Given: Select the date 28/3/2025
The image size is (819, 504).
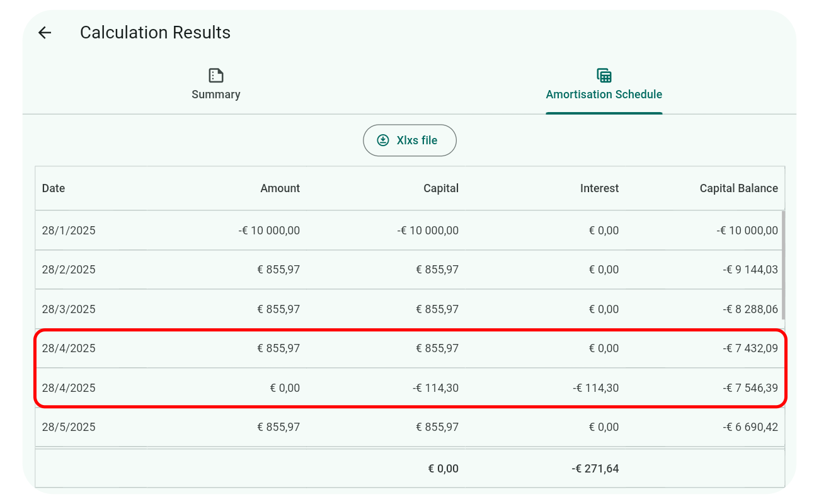Looking at the screenshot, I should tap(69, 309).
